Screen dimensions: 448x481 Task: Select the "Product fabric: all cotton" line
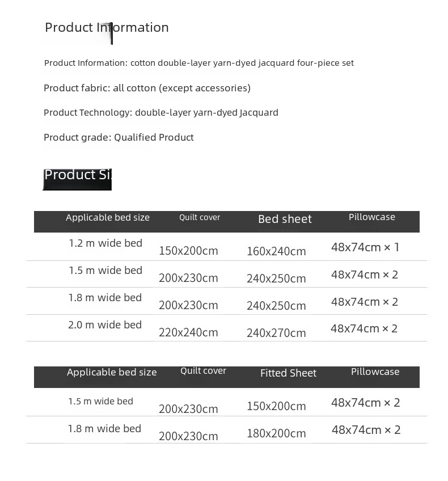pos(147,88)
